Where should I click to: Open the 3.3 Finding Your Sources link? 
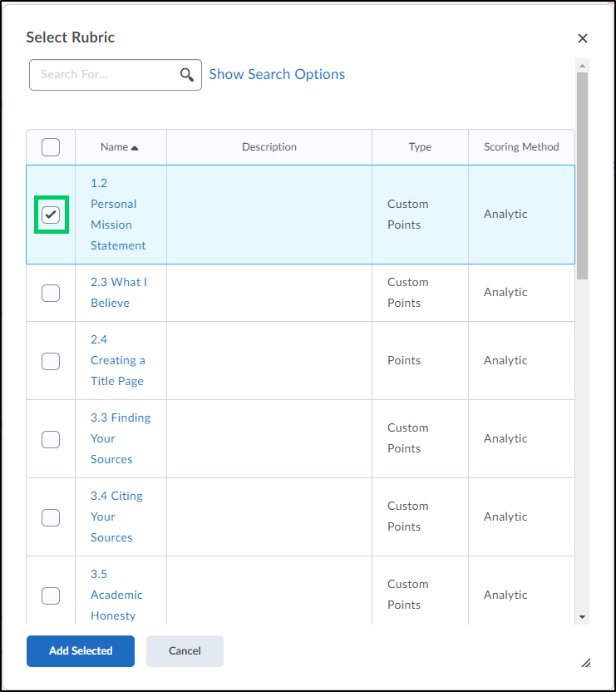pyautogui.click(x=121, y=438)
